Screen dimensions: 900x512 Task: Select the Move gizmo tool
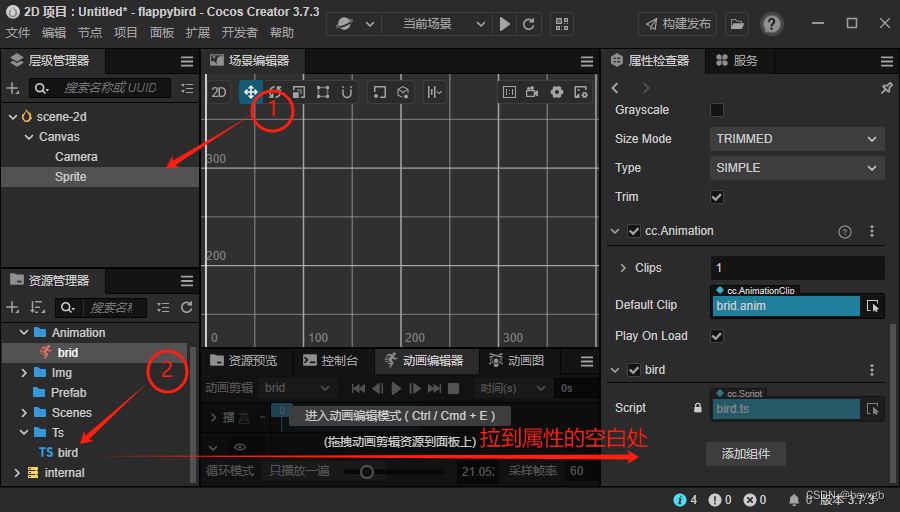[251, 92]
